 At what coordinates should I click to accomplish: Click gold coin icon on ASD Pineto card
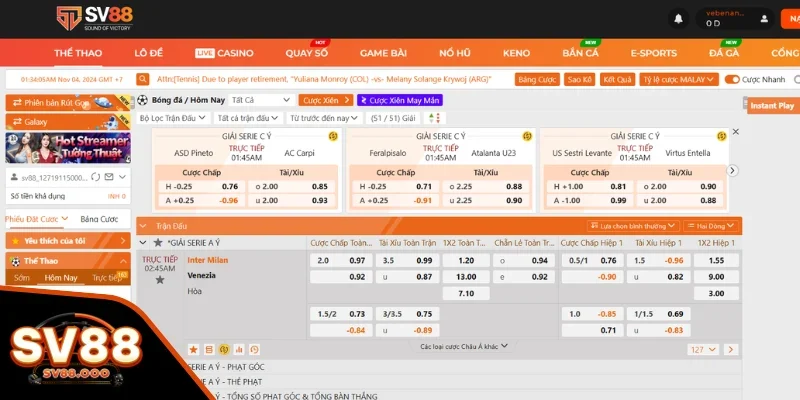(333, 136)
